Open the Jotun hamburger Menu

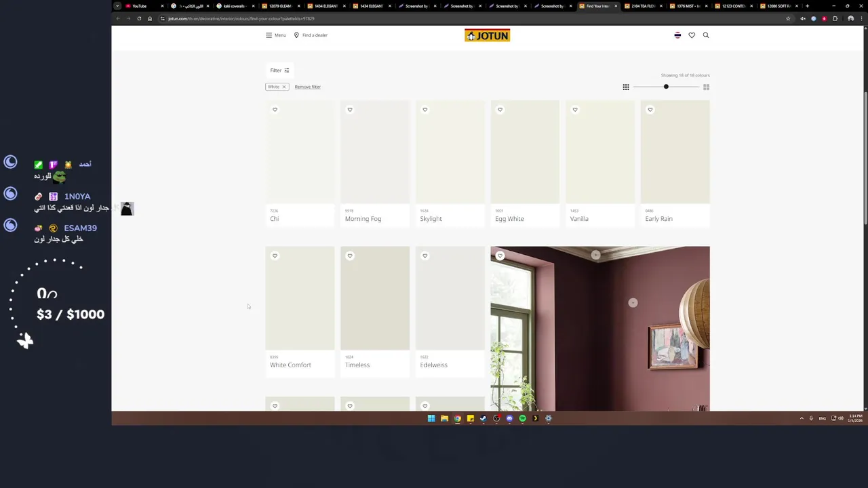tap(275, 35)
